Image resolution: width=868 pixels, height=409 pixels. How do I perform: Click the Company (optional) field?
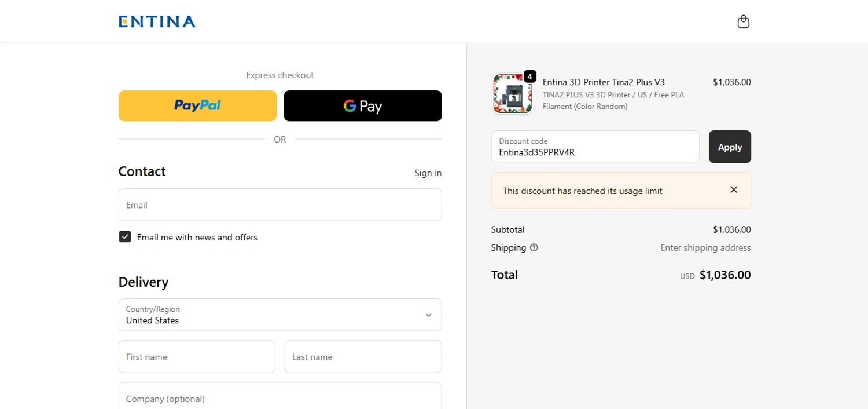click(280, 396)
